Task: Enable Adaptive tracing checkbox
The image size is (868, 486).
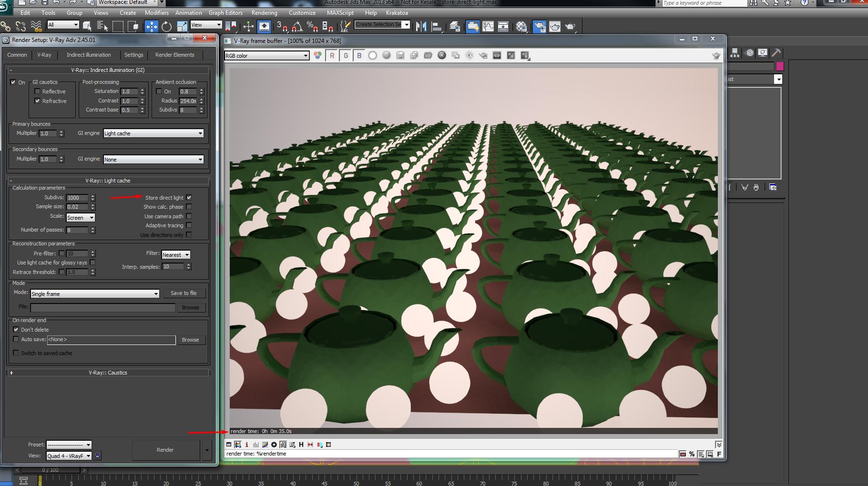Action: (189, 225)
